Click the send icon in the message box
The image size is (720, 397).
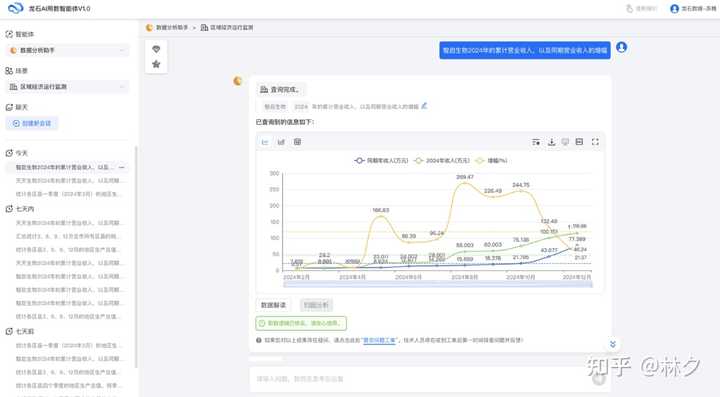[x=598, y=379]
